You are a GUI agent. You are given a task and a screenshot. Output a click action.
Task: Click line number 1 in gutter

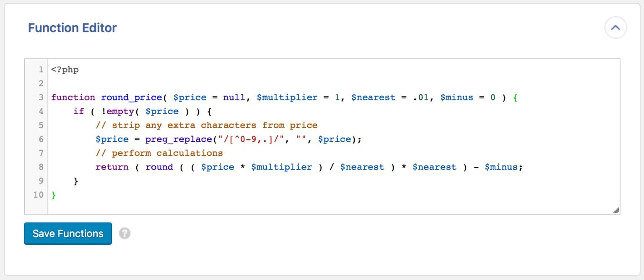[41, 70]
